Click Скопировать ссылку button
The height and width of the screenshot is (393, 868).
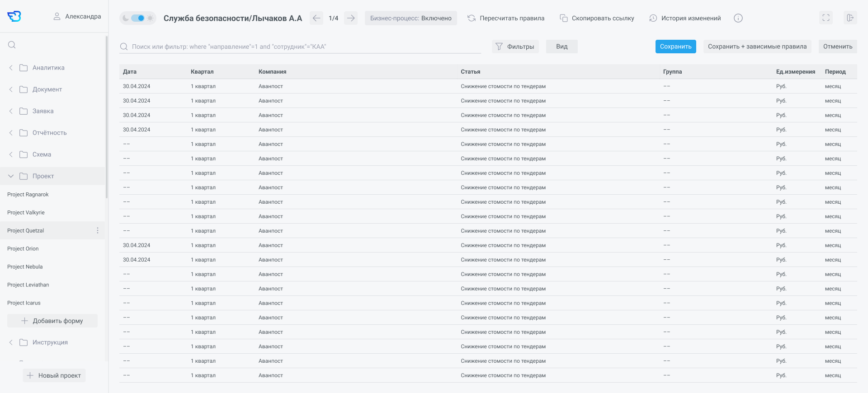click(x=597, y=18)
